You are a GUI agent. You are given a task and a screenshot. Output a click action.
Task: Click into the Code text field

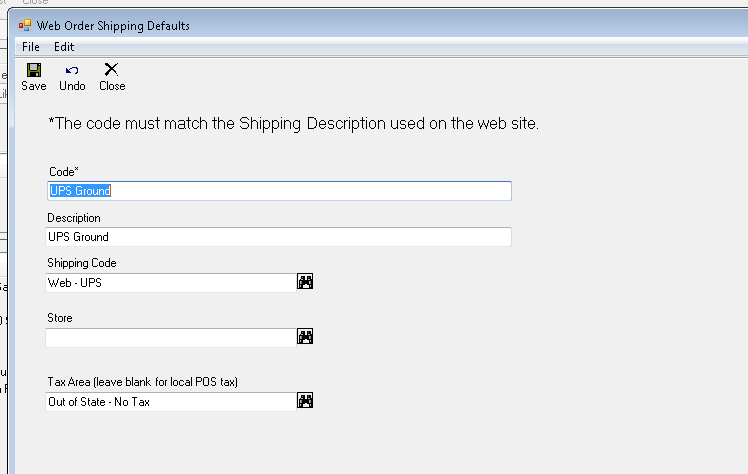[x=280, y=191]
